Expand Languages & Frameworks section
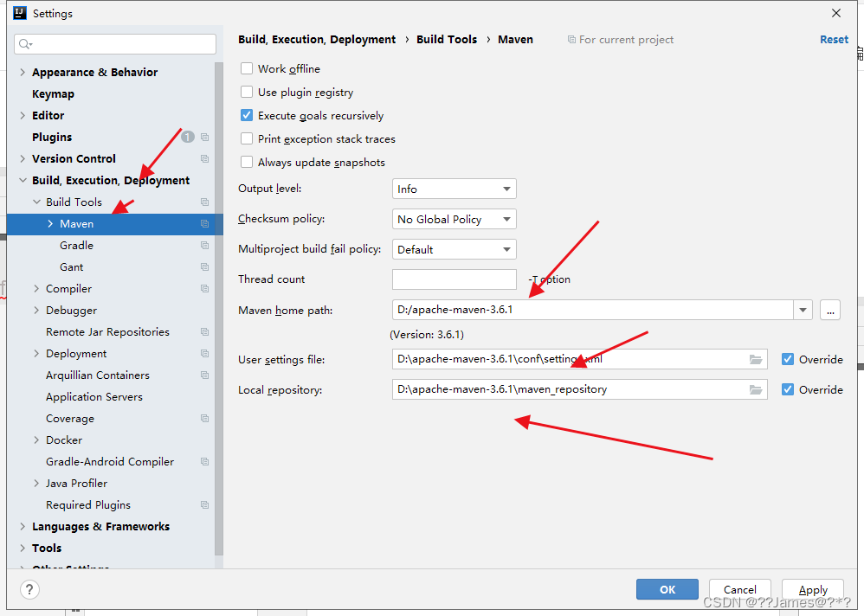The image size is (864, 616). pos(23,526)
